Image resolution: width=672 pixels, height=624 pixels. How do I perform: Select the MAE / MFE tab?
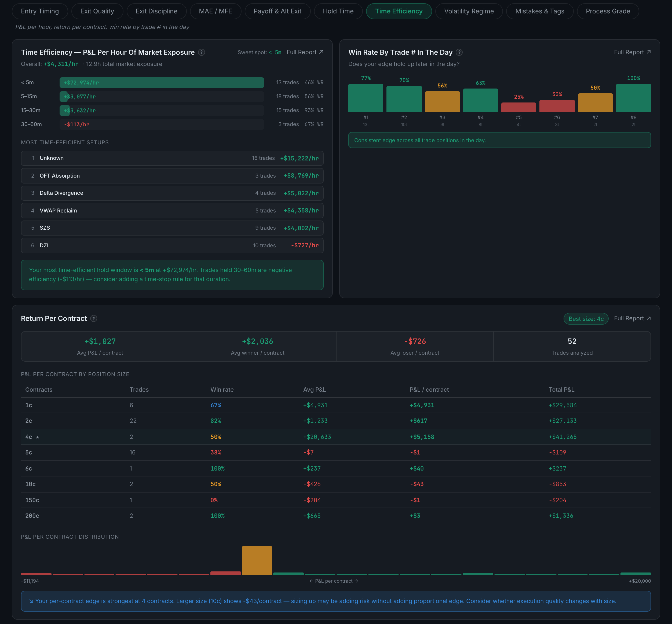216,11
